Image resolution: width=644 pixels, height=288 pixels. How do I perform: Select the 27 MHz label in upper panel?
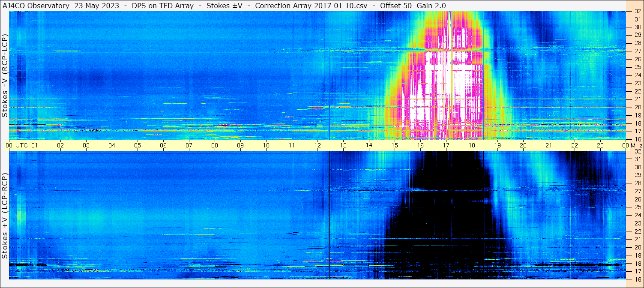click(x=637, y=51)
